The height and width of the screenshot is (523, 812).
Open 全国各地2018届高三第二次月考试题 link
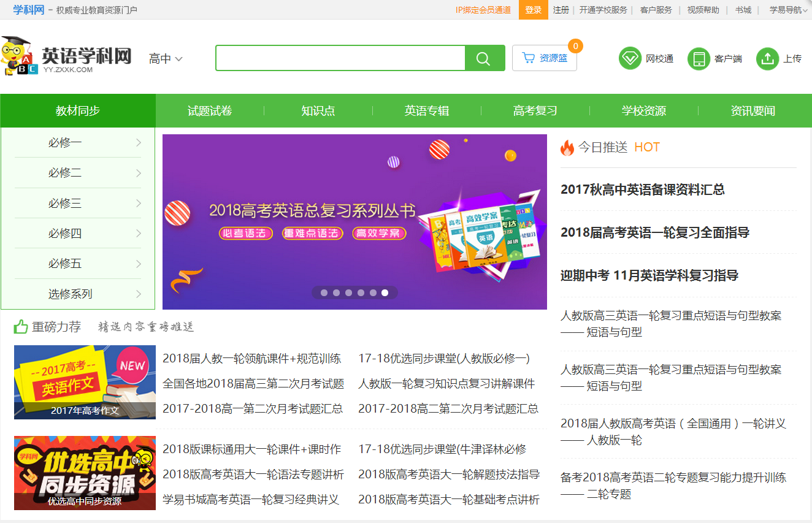pos(253,384)
